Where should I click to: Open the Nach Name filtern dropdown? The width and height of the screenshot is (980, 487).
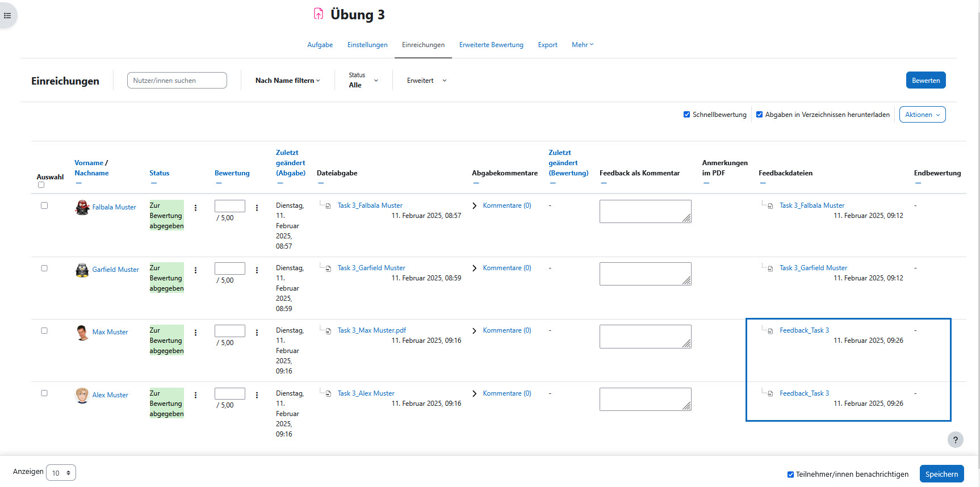(x=288, y=81)
